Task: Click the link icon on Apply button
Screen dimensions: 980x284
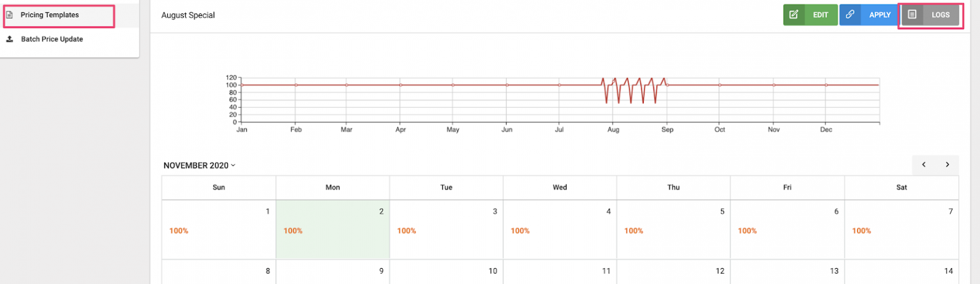Action: coord(850,15)
